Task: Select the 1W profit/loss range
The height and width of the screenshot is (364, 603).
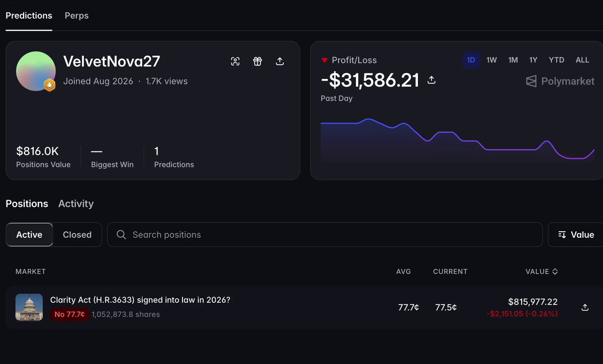Action: pyautogui.click(x=491, y=60)
